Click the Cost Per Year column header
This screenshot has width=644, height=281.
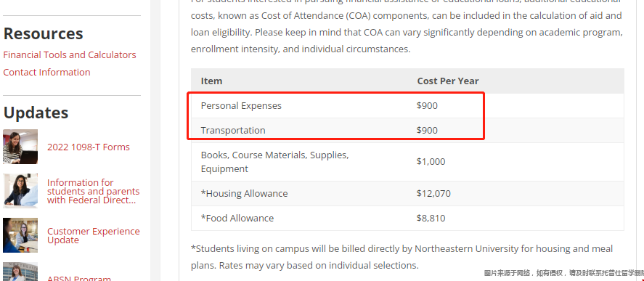tap(448, 81)
